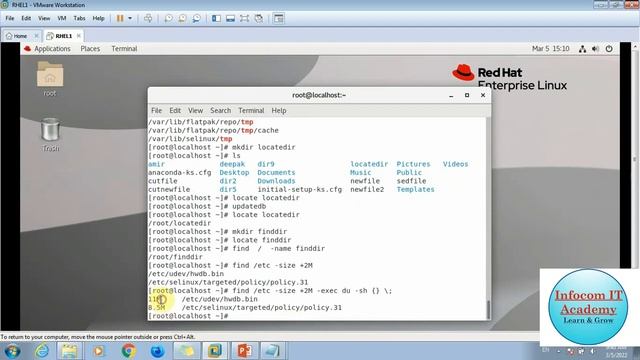The height and width of the screenshot is (360, 640).
Task: Send Ctrl+Alt+Del to the VM from the toolbar
Action: (148, 18)
